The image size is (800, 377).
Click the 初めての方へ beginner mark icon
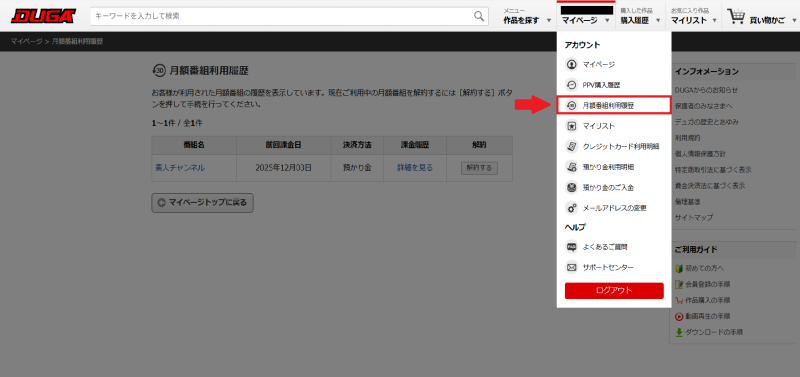pos(679,268)
